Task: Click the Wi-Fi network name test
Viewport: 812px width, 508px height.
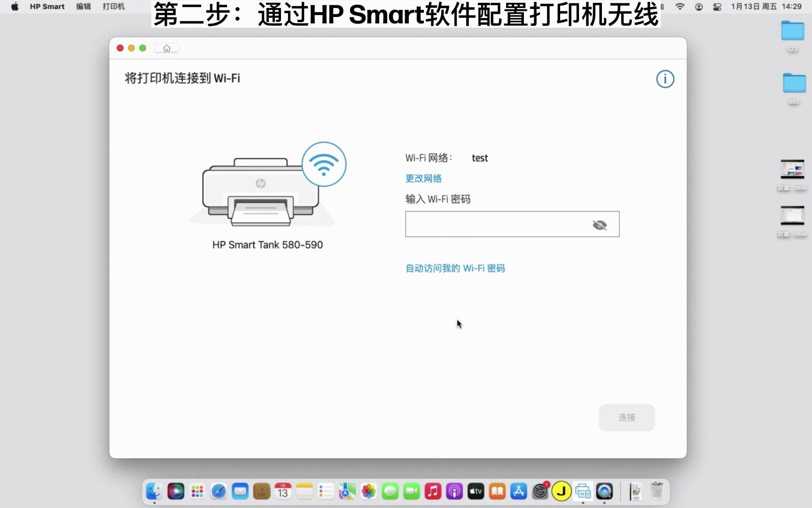Action: pos(480,158)
